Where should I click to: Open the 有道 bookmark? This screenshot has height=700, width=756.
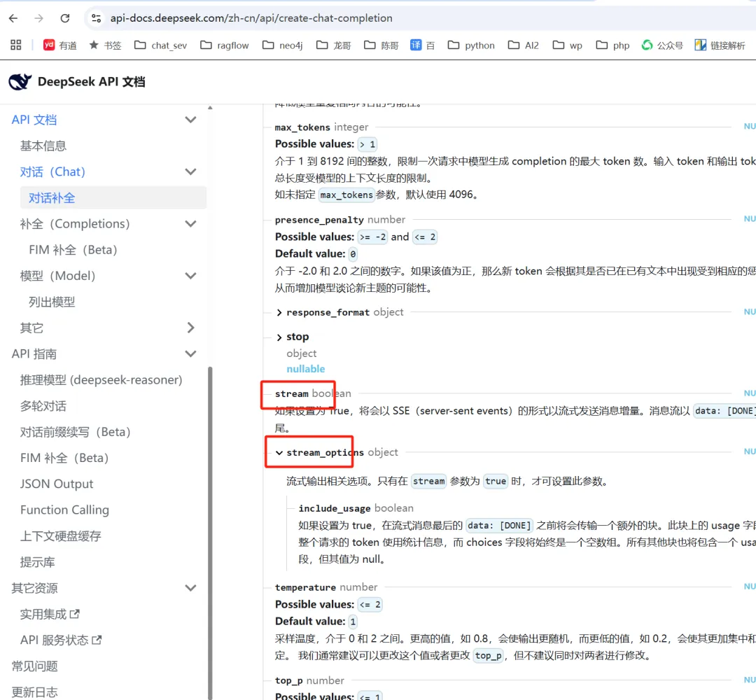pyautogui.click(x=60, y=45)
